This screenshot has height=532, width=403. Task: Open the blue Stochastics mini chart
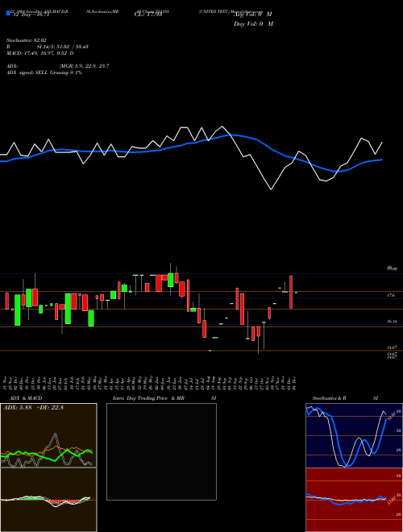(x=354, y=435)
